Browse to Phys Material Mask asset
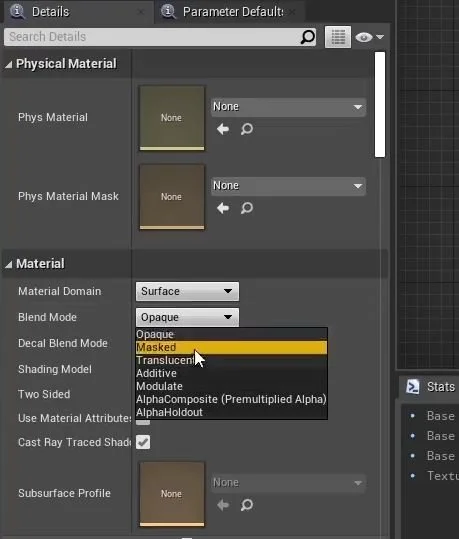The width and height of the screenshot is (459, 539). pos(247,208)
